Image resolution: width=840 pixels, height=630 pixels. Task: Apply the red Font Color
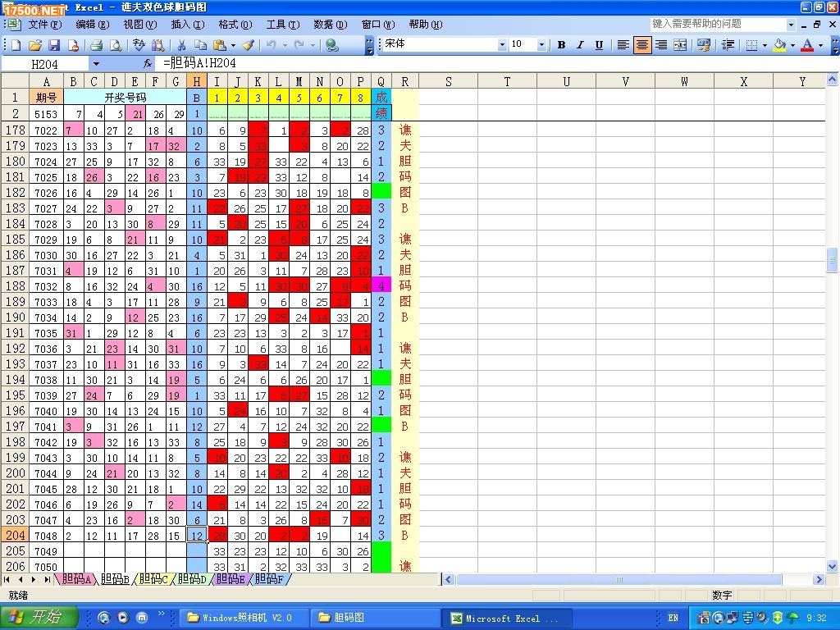tap(807, 45)
